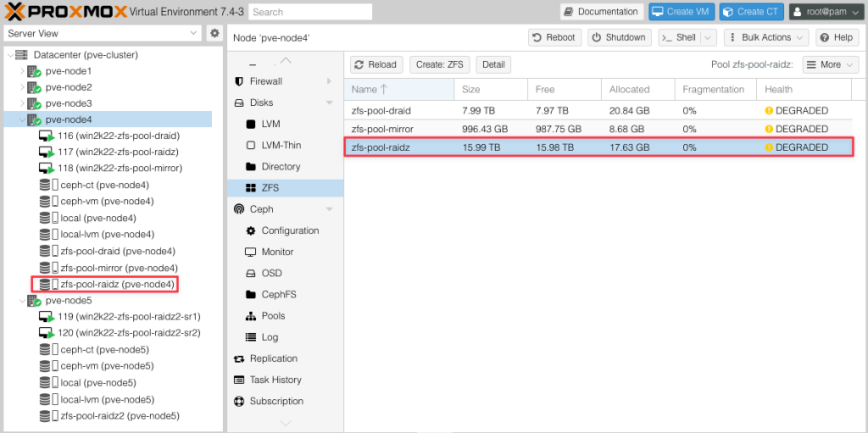Click the Create VM button

pyautogui.click(x=682, y=12)
